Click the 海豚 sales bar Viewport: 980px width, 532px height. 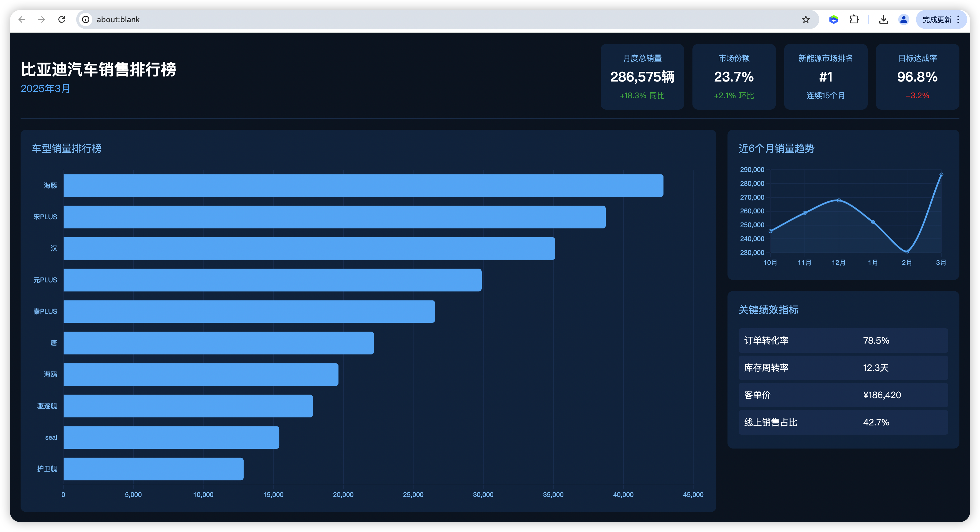(x=363, y=185)
